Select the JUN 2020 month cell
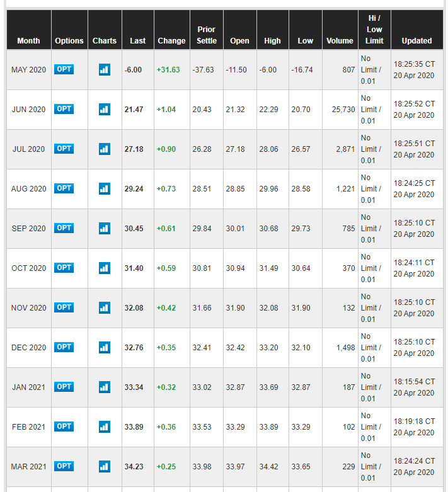This screenshot has height=492, width=448. pos(29,110)
